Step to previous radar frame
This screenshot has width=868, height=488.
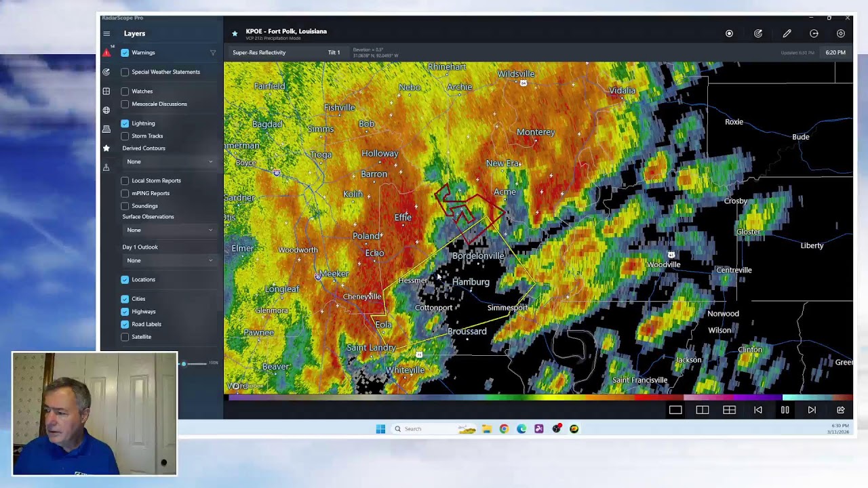[758, 409]
